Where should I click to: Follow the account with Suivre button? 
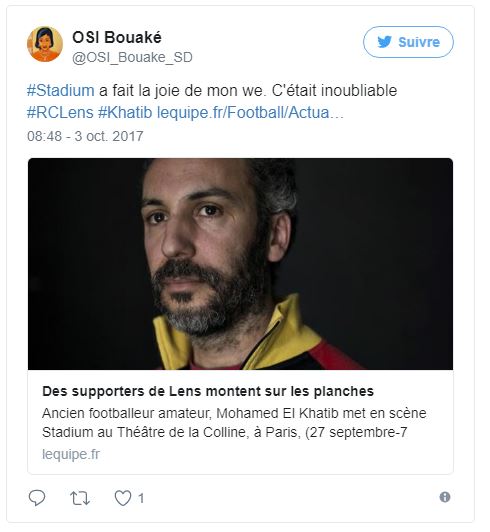(x=408, y=42)
